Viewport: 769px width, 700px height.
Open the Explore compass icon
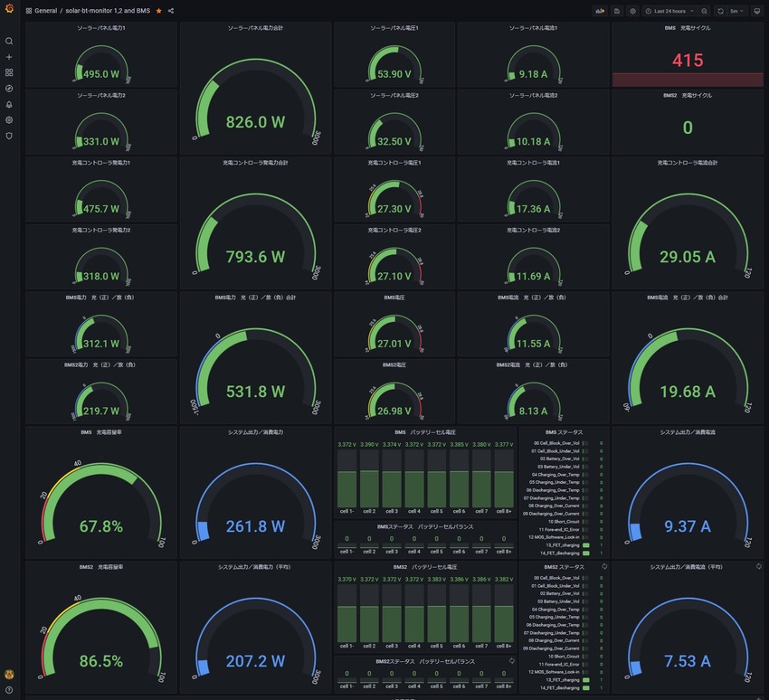coord(9,89)
